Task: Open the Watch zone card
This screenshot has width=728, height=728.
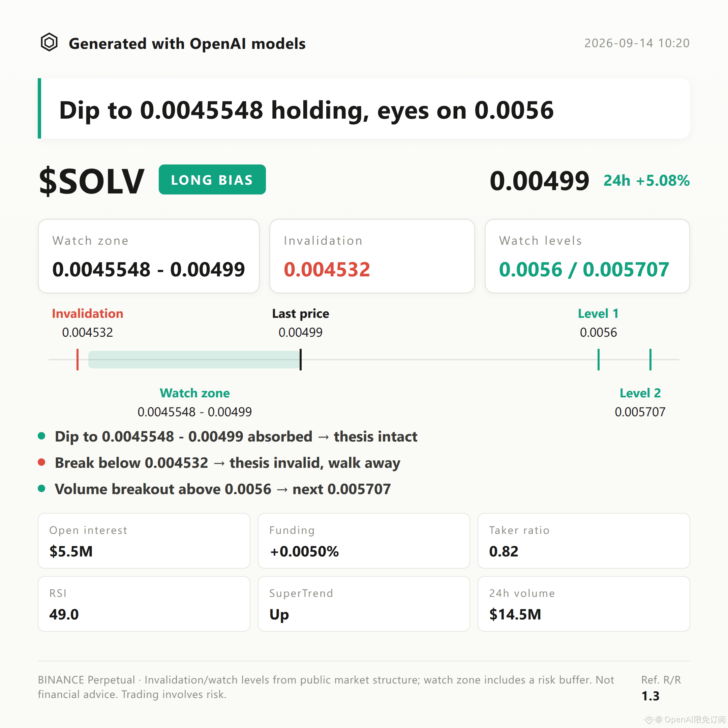Action: (149, 256)
